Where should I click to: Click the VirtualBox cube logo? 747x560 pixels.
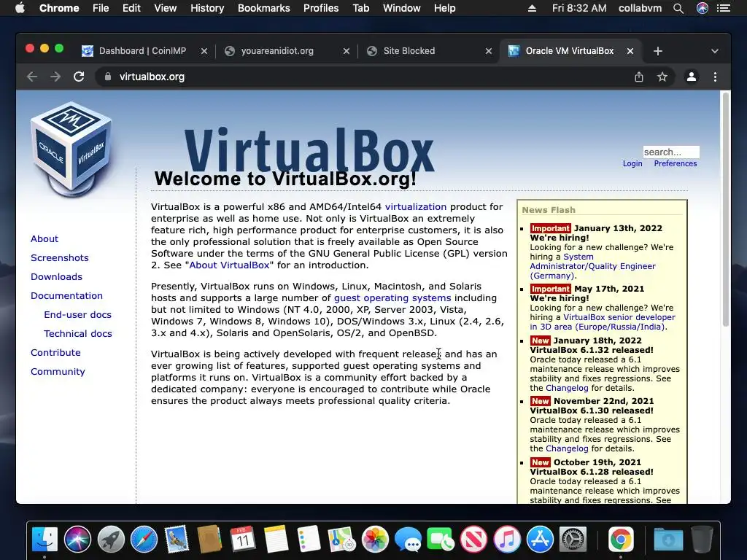(x=71, y=149)
